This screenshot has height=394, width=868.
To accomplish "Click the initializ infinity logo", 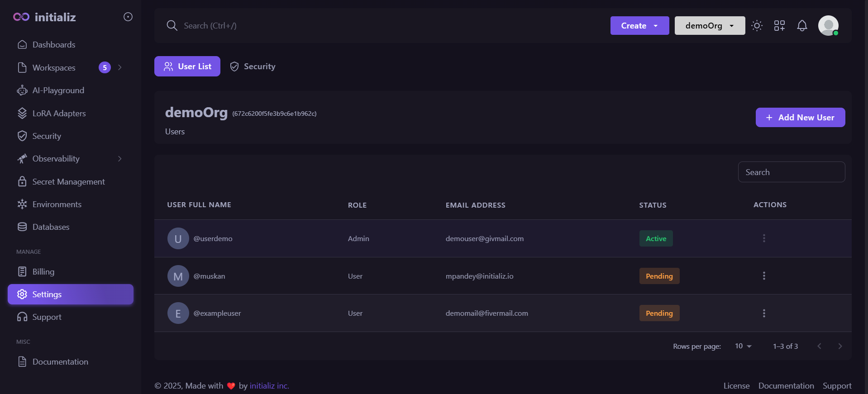I will pos(21,17).
